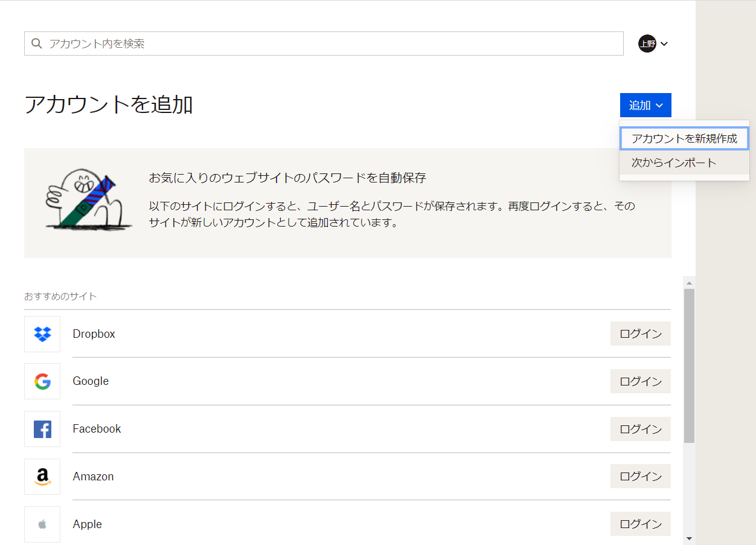756x545 pixels.
Task: Select the Amazon site name
Action: click(x=93, y=476)
